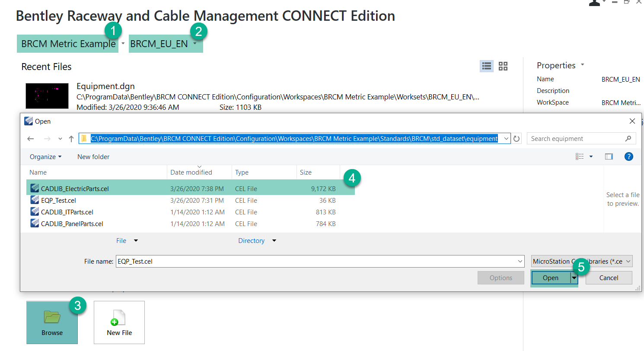Click the Search equipment box
Image resolution: width=644 pixels, height=351 pixels.
[581, 139]
